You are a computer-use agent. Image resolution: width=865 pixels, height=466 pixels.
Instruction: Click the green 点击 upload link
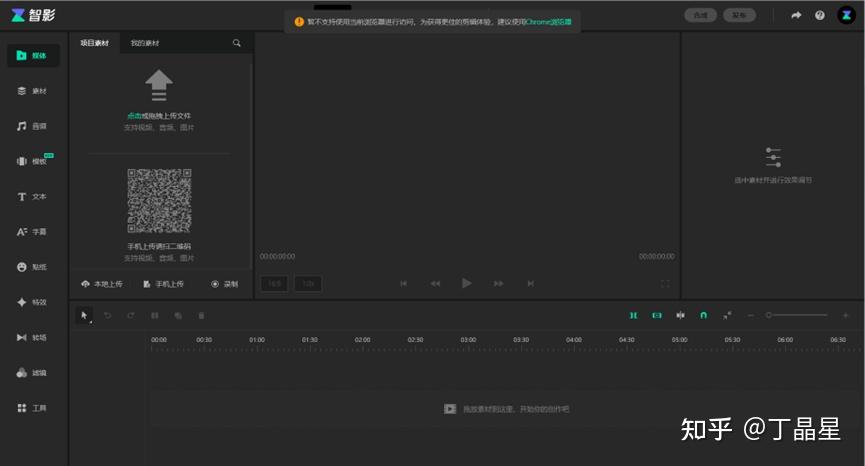pyautogui.click(x=134, y=116)
